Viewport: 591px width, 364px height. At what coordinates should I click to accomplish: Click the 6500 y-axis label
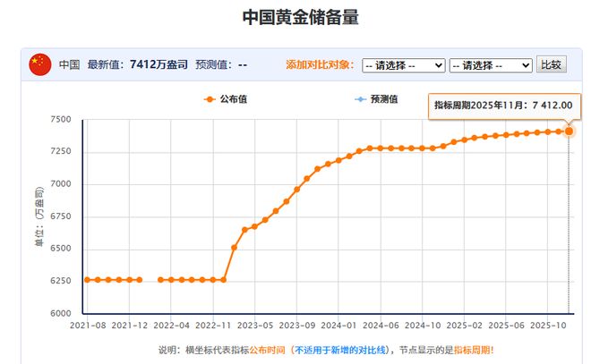pos(61,249)
